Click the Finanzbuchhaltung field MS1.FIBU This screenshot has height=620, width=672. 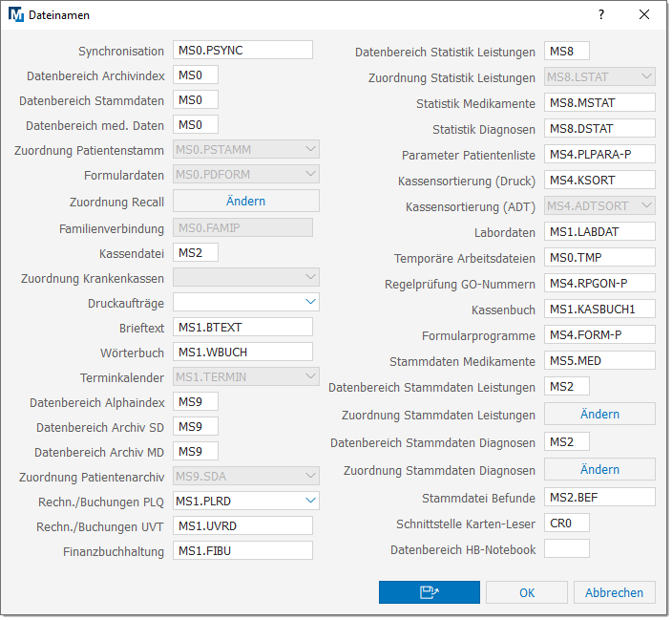[x=242, y=550]
